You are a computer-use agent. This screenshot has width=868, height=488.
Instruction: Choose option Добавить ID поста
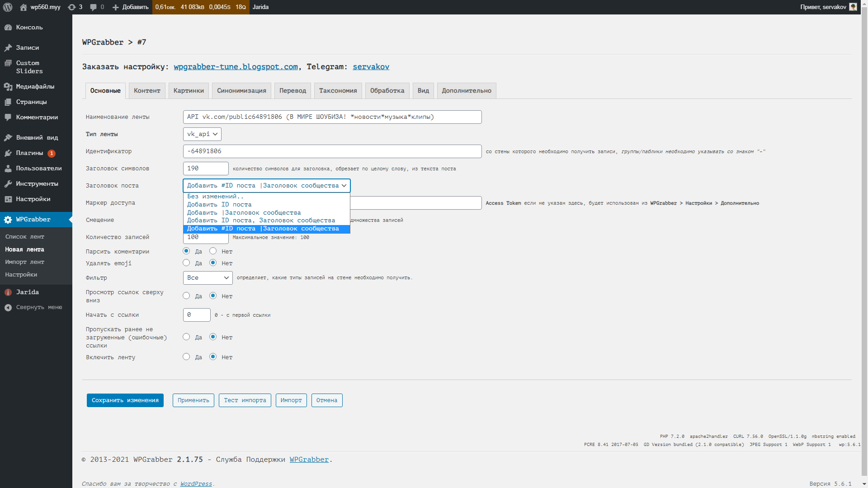267,205
